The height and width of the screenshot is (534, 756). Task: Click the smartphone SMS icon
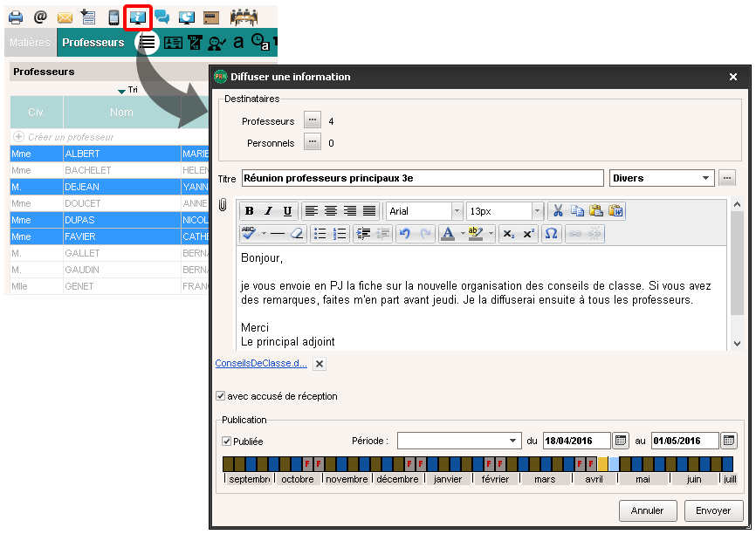click(x=113, y=17)
